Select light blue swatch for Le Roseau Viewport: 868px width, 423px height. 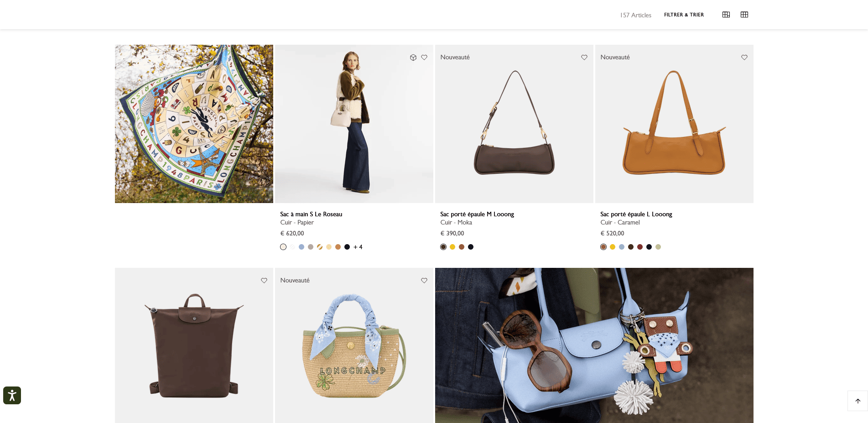(x=301, y=247)
